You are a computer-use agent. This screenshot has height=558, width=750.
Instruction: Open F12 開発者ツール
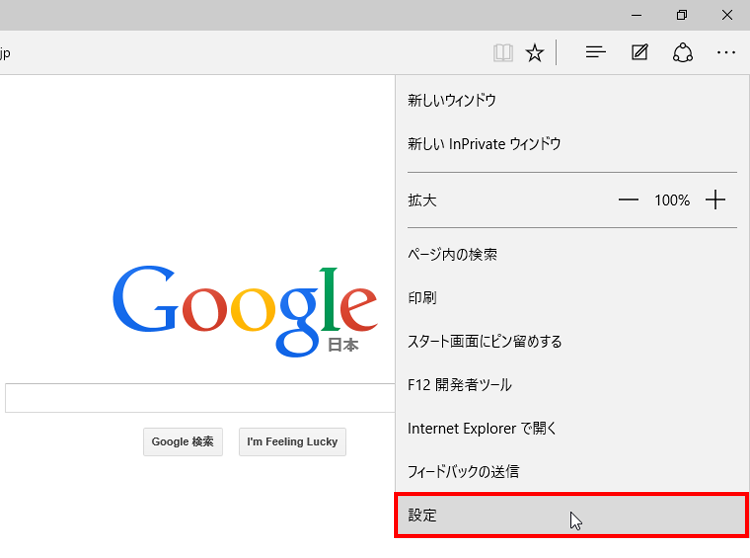click(459, 385)
